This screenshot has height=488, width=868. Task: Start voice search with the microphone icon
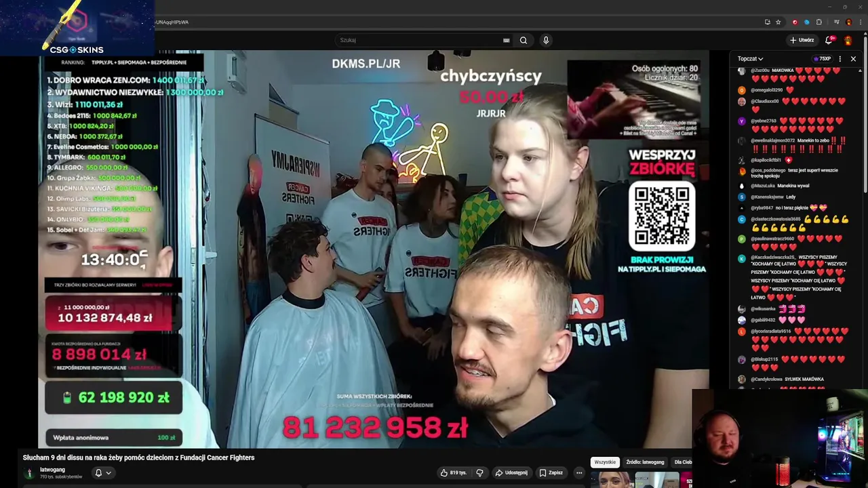tap(546, 40)
